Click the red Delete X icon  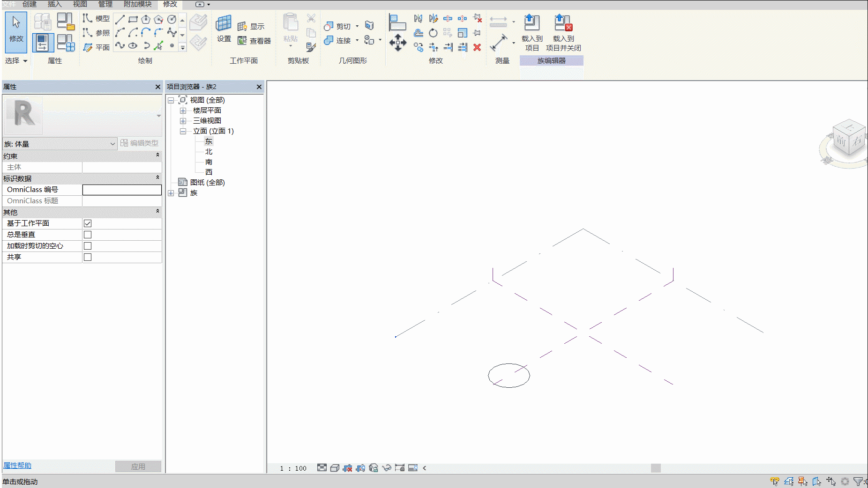(477, 47)
